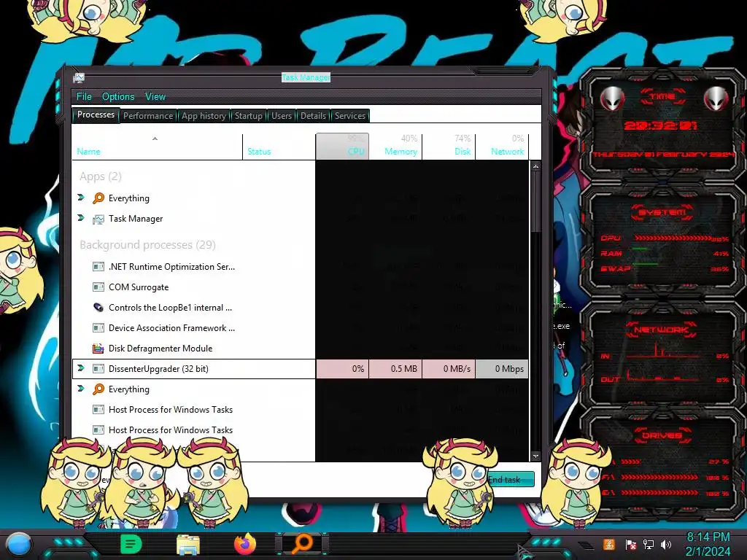Open the volume speaker tray icon
Viewport: 747px width, 560px height.
666,545
